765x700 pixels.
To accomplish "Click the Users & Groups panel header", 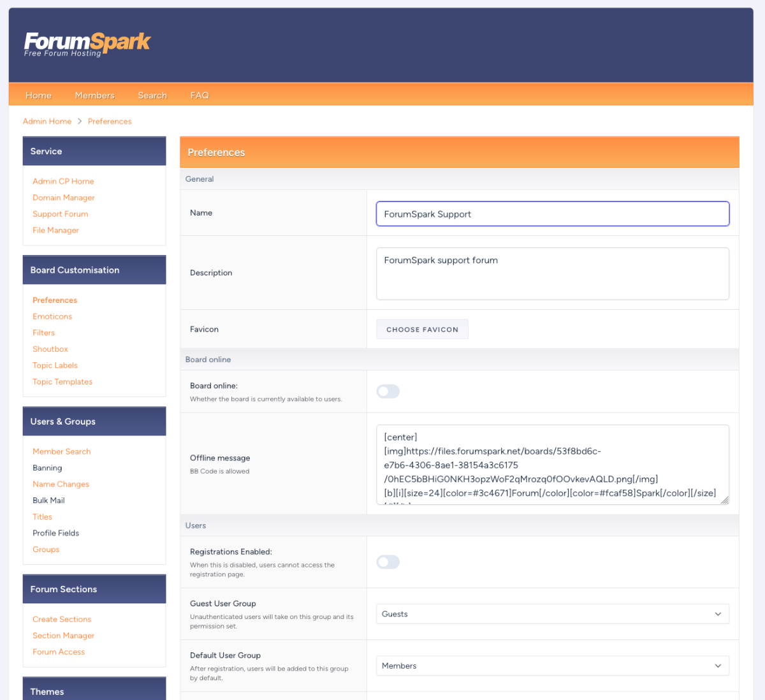I will tap(94, 421).
